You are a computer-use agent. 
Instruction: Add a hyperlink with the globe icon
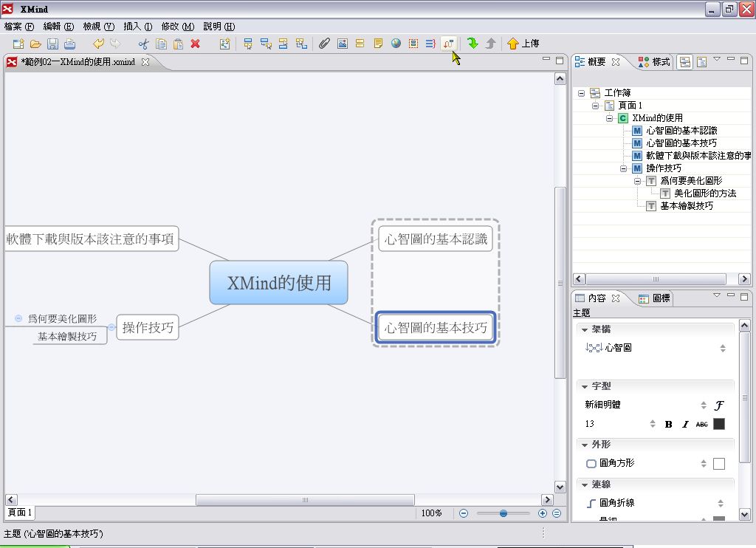[x=396, y=44]
